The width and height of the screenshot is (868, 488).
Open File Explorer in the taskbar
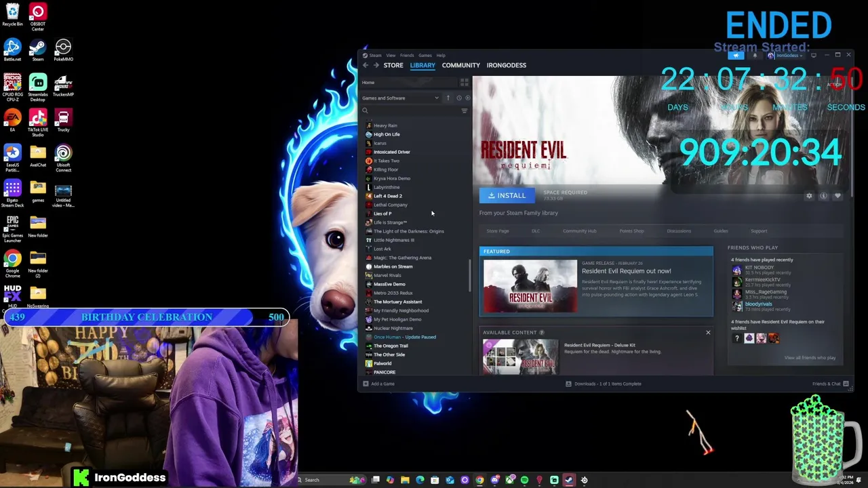click(x=405, y=480)
